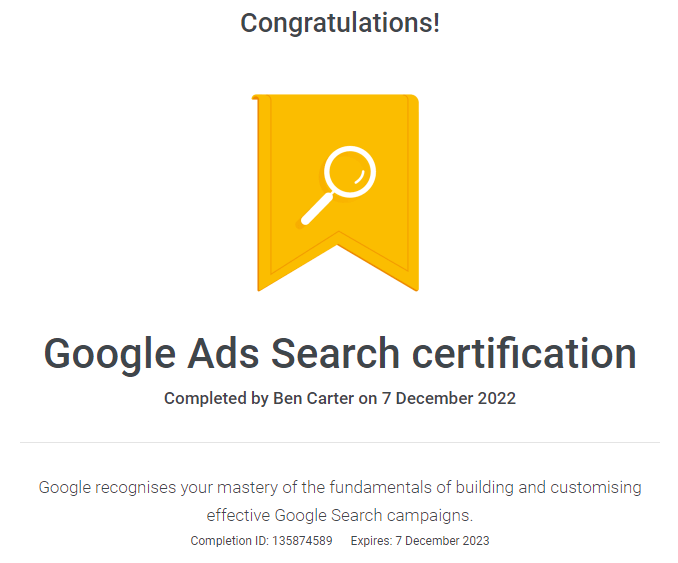The width and height of the screenshot is (678, 563).
Task: Click the "Expires:" label
Action: pos(370,541)
